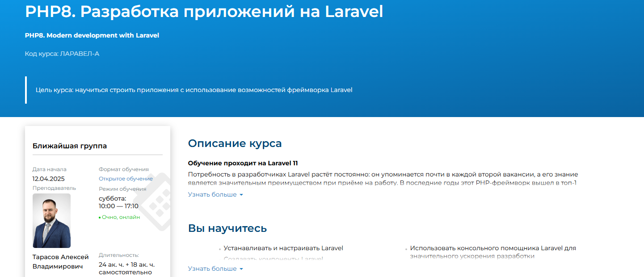Click the schedule суббота: 10:00 — 17:10
644x277 pixels.
(x=118, y=202)
